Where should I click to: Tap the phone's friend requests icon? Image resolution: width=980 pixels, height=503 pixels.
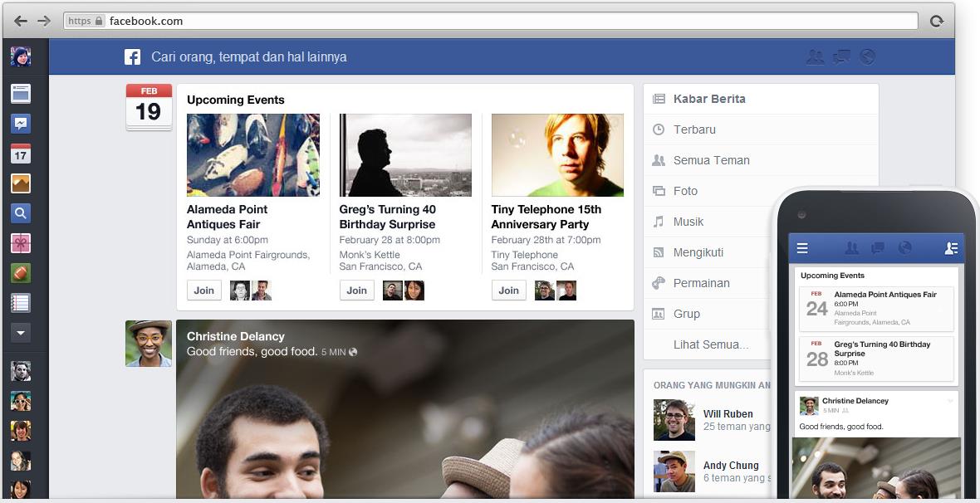tap(852, 249)
